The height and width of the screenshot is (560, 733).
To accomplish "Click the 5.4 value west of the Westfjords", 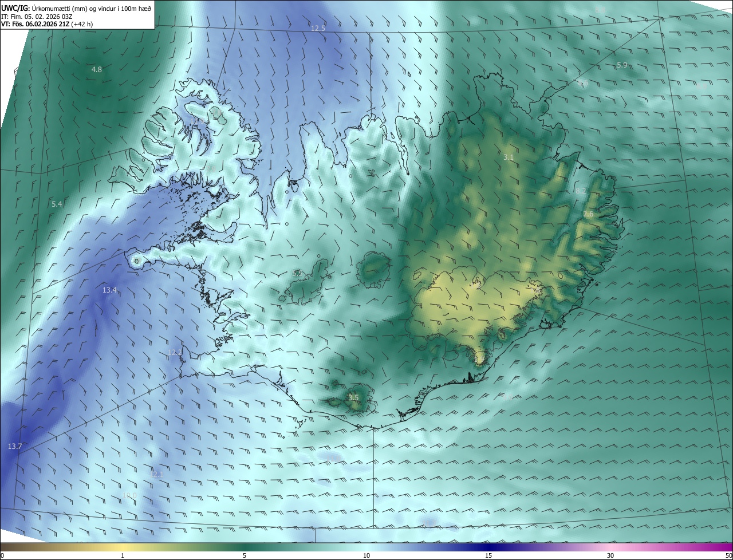I will 57,204.
